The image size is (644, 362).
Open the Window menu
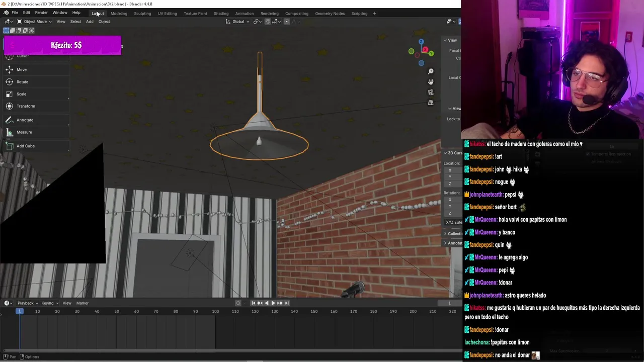coord(60,13)
